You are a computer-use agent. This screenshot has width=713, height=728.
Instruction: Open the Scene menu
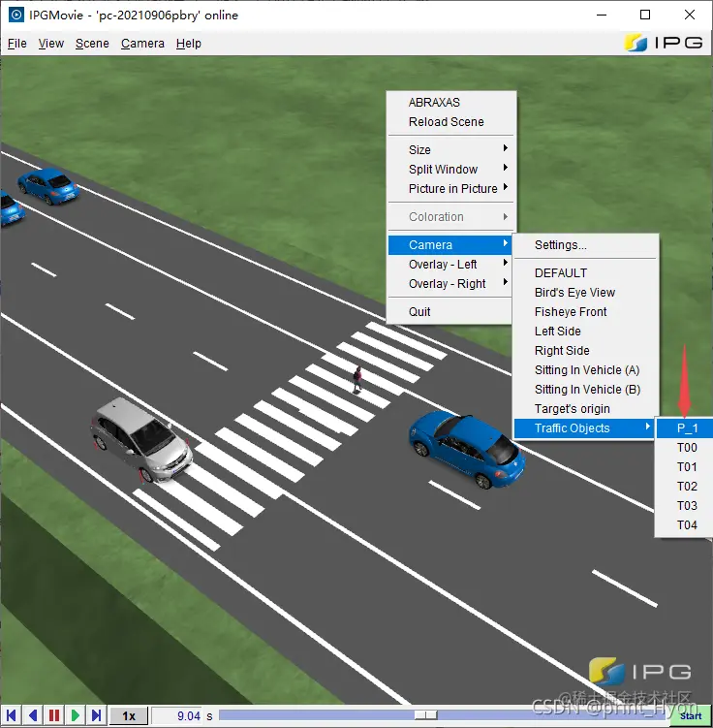coord(92,44)
